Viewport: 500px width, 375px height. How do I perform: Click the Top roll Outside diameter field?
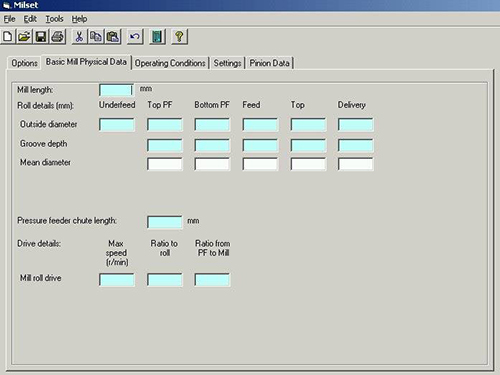[308, 124]
